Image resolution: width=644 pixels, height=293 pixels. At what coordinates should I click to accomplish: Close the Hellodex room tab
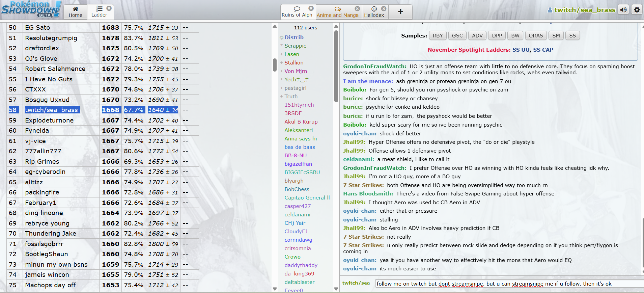coord(384,8)
